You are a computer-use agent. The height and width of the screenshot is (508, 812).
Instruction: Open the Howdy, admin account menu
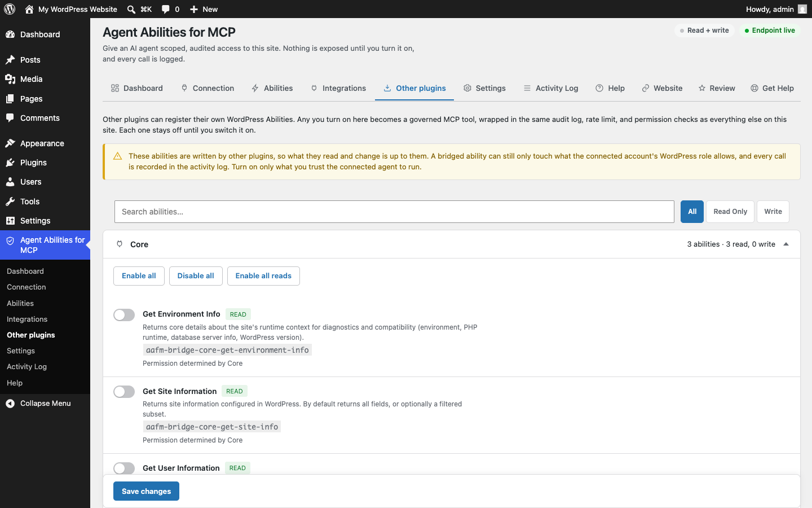pos(776,9)
